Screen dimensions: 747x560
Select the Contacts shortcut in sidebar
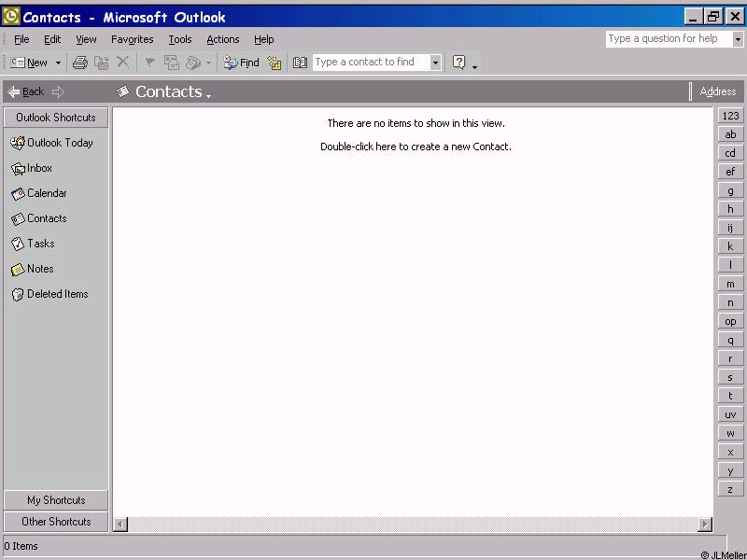38,218
